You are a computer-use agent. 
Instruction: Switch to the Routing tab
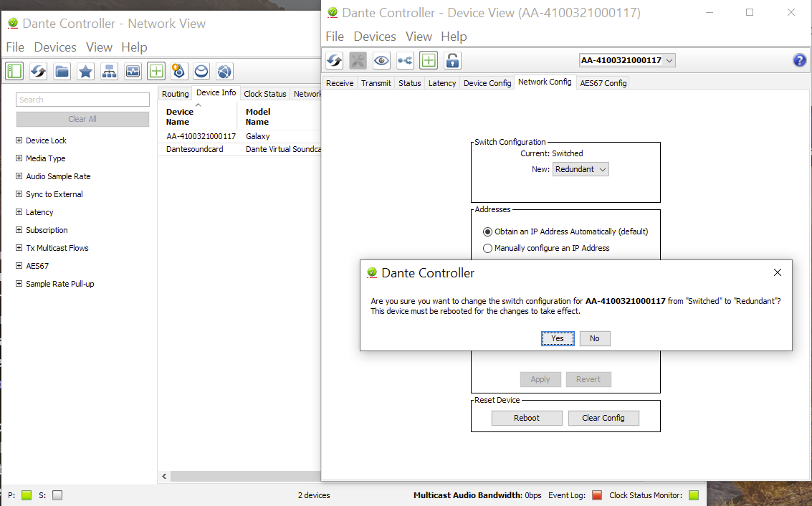coord(175,94)
